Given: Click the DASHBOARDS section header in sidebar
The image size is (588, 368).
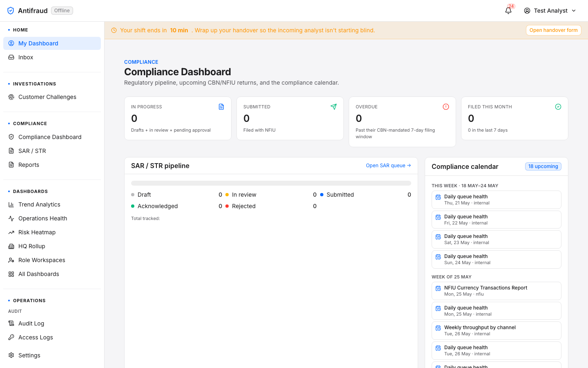Looking at the screenshot, I should tap(30, 191).
